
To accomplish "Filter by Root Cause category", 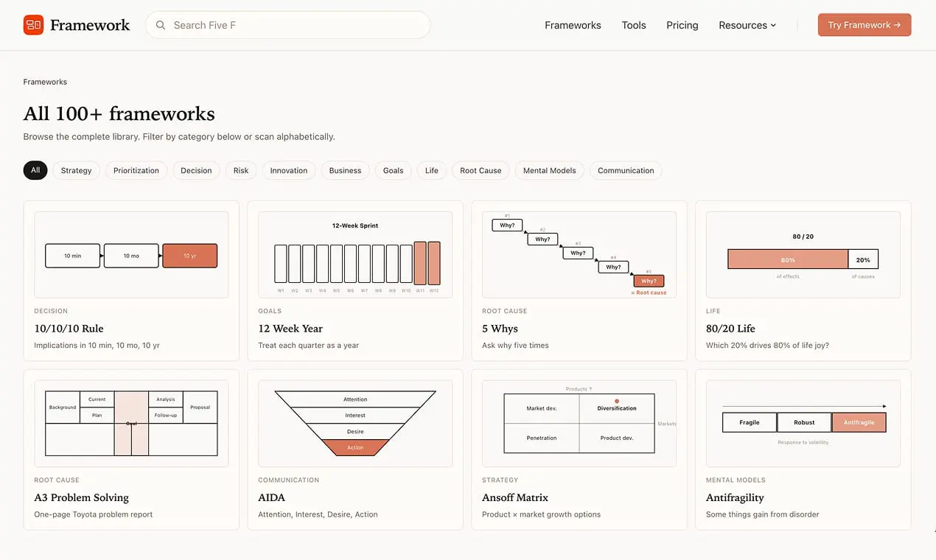I will click(x=481, y=170).
